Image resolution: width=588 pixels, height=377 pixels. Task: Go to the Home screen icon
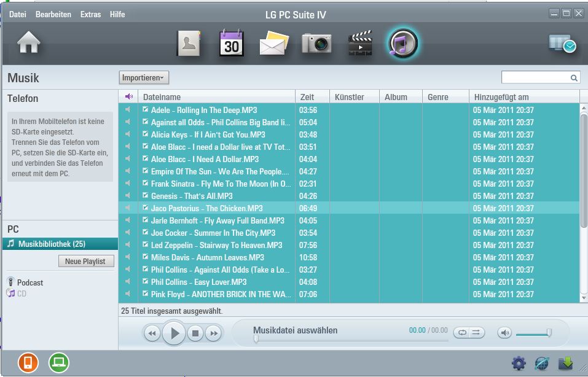click(x=28, y=42)
